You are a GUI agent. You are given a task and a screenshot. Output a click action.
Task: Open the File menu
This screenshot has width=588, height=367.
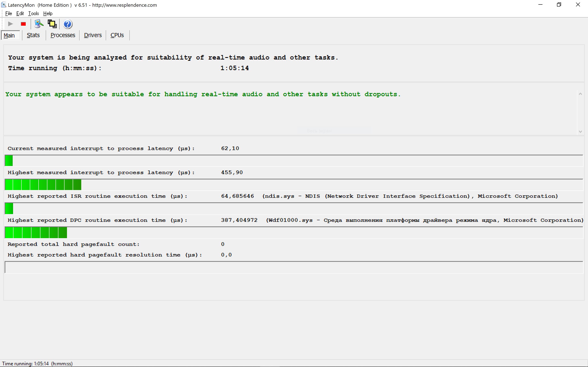tap(9, 13)
